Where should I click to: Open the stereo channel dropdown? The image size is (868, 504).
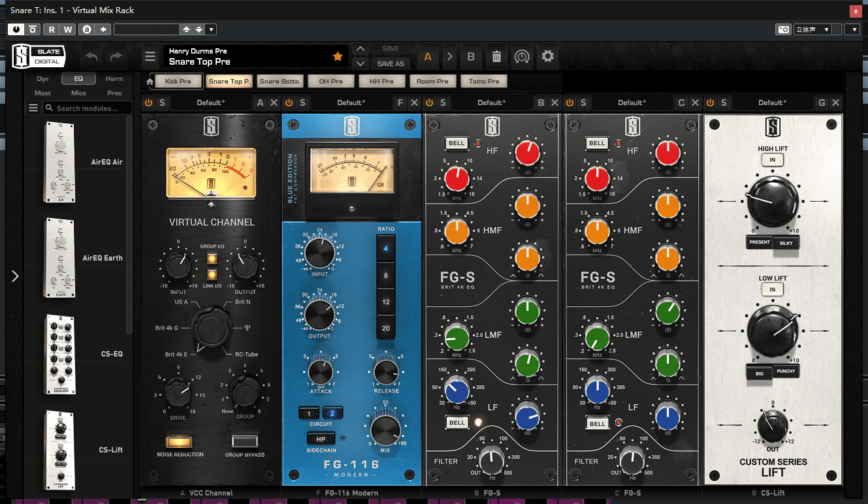(x=812, y=29)
